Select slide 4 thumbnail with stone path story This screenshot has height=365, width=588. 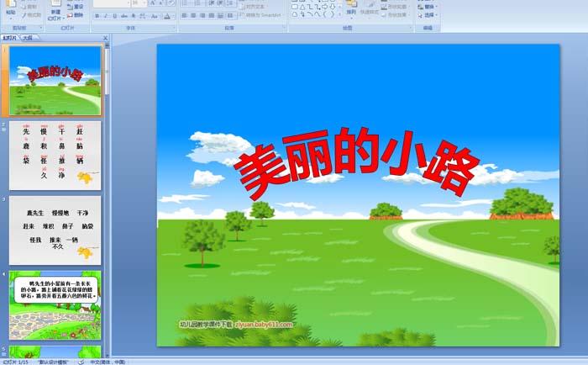click(x=55, y=305)
